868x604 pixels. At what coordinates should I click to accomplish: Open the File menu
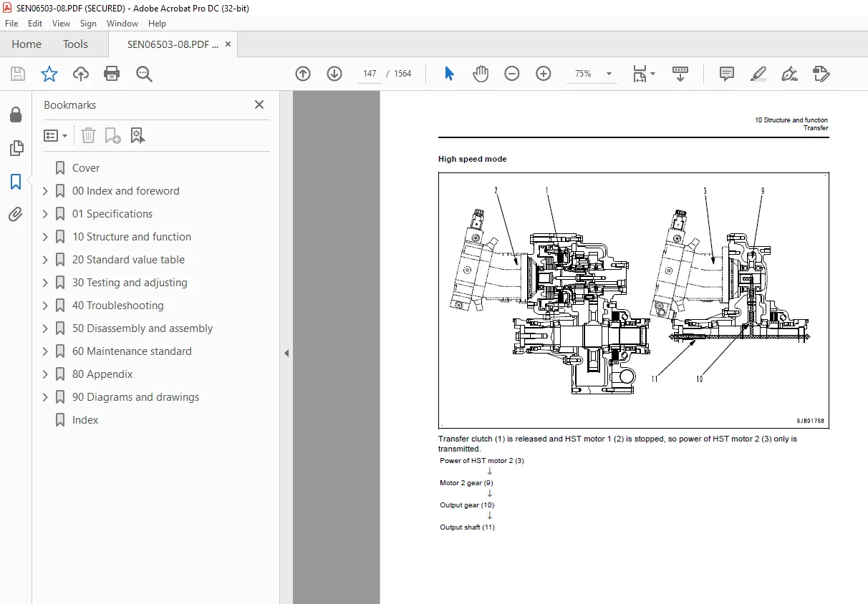pos(11,24)
